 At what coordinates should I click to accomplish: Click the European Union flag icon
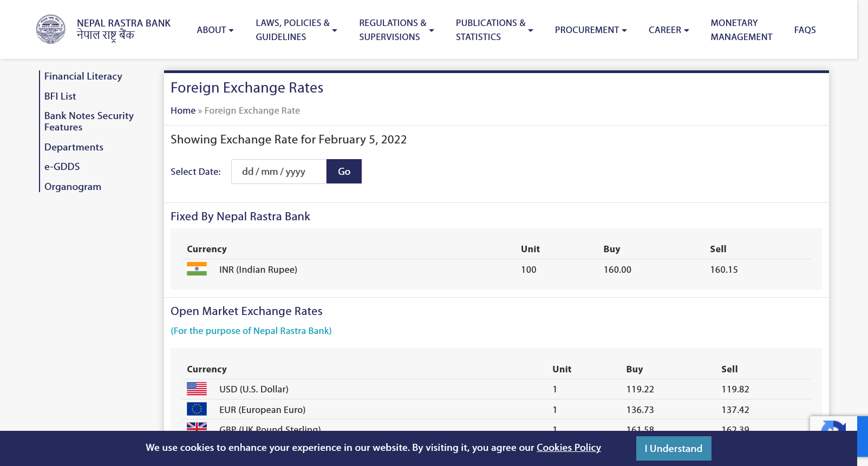click(197, 409)
